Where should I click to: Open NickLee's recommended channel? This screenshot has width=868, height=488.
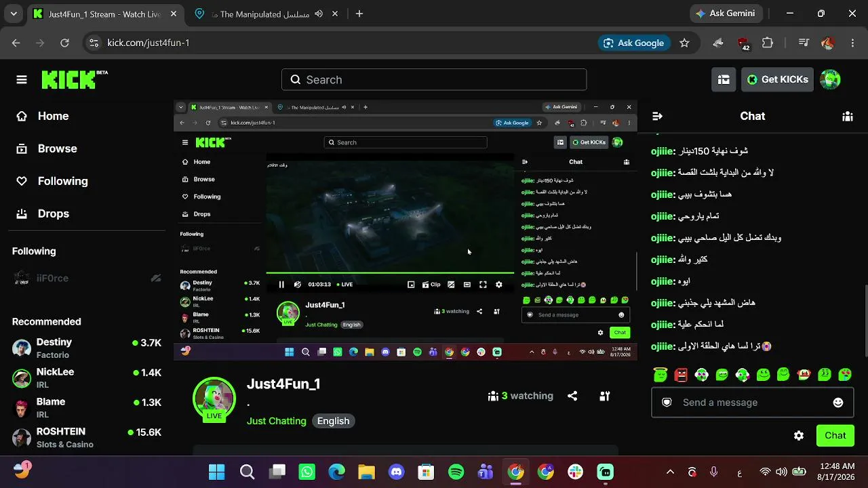pos(87,378)
